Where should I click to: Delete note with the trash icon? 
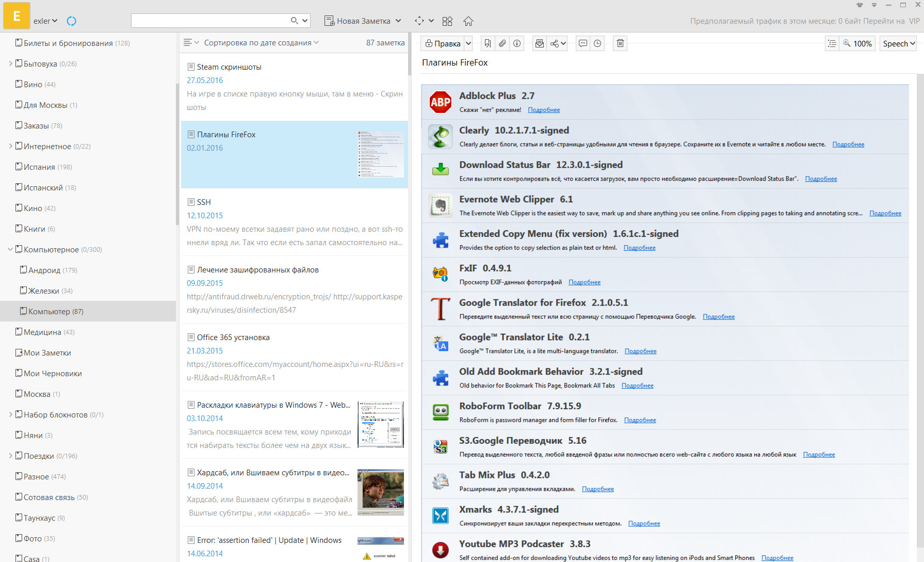(620, 44)
